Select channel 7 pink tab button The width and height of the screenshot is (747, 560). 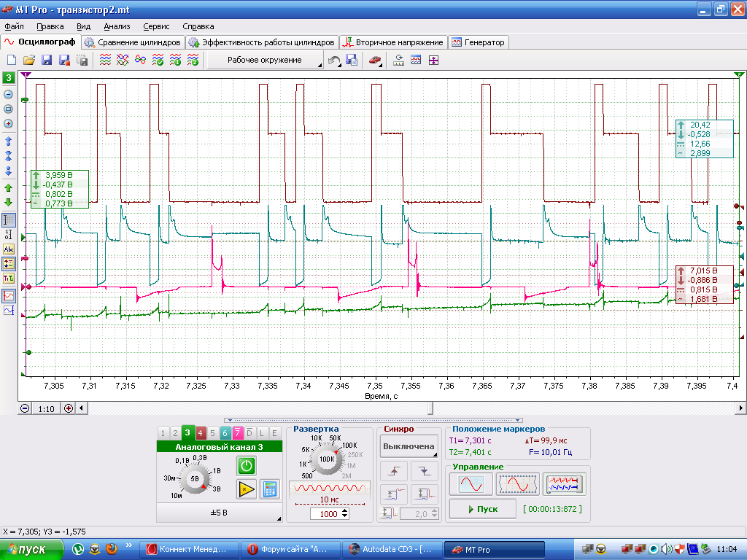(237, 433)
